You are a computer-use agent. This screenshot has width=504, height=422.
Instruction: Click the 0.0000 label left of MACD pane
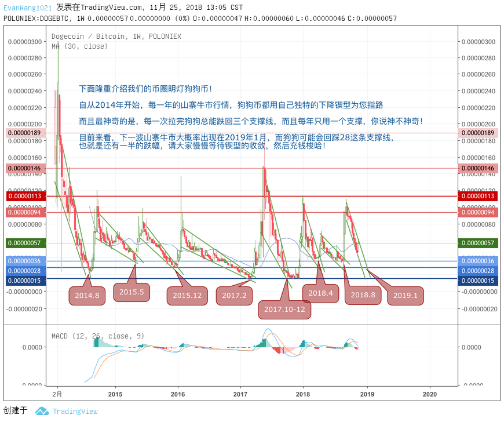32,347
